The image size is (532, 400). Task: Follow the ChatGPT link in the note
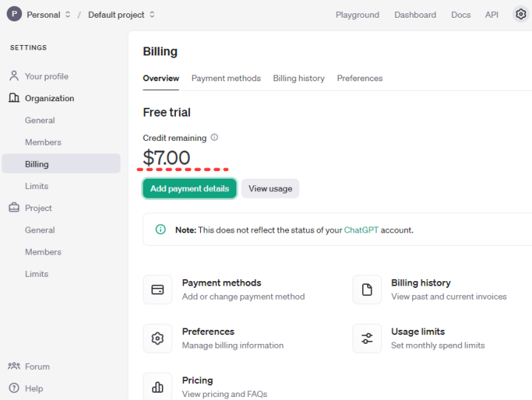tap(361, 230)
